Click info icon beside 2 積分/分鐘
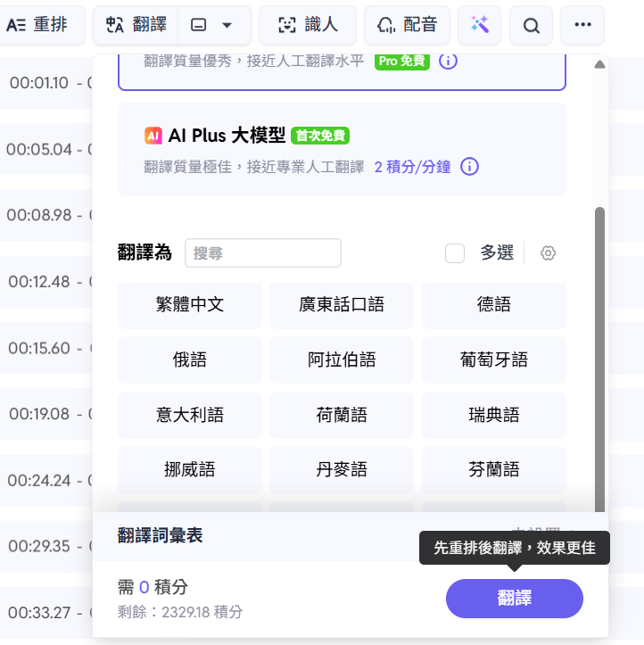 [469, 167]
